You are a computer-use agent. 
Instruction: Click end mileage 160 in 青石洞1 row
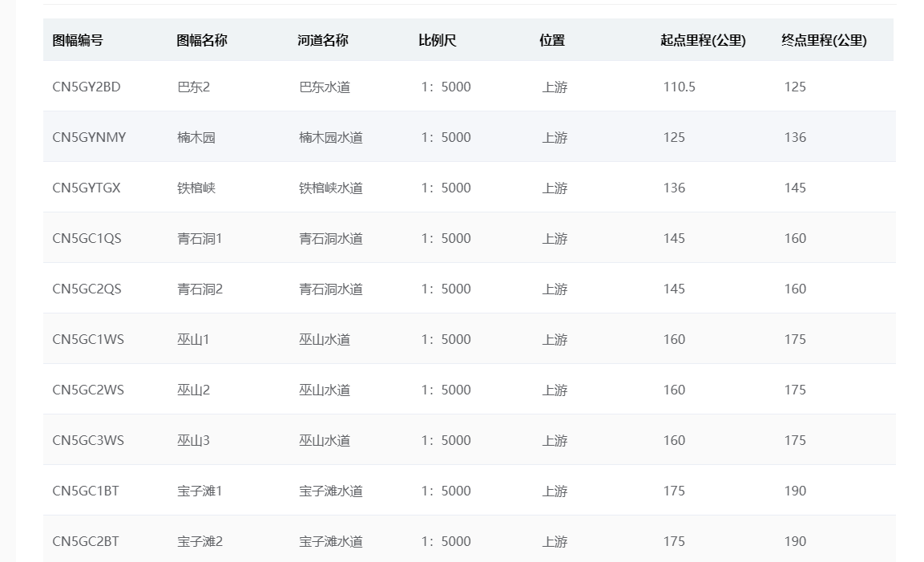pyautogui.click(x=795, y=238)
